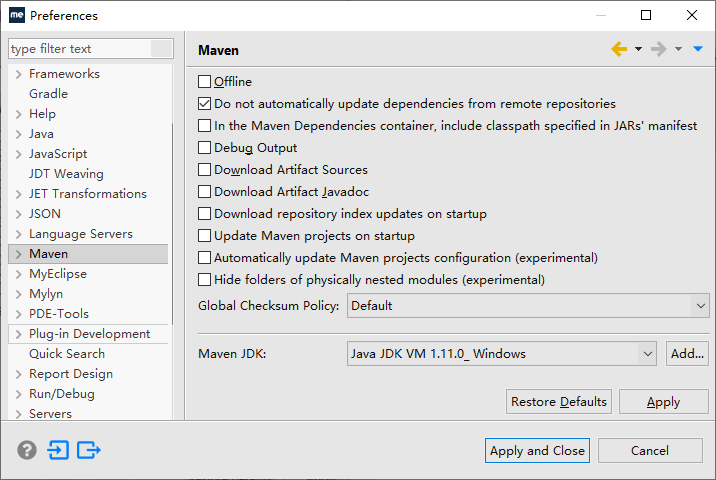Click the Apply and Close button
Viewport: 716px width, 480px height.
click(x=537, y=451)
